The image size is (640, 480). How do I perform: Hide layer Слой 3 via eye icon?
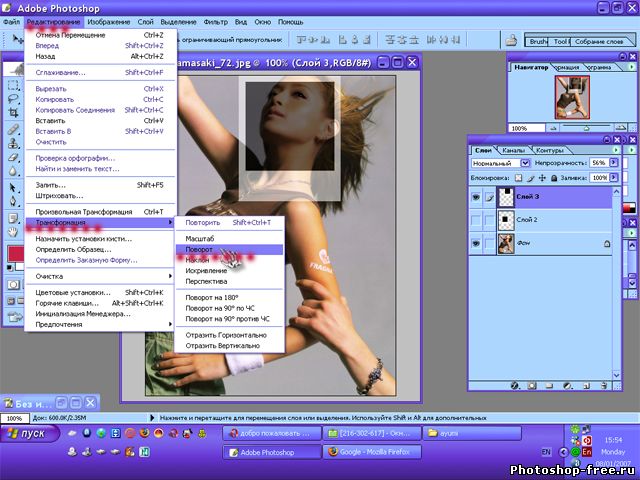(x=475, y=198)
